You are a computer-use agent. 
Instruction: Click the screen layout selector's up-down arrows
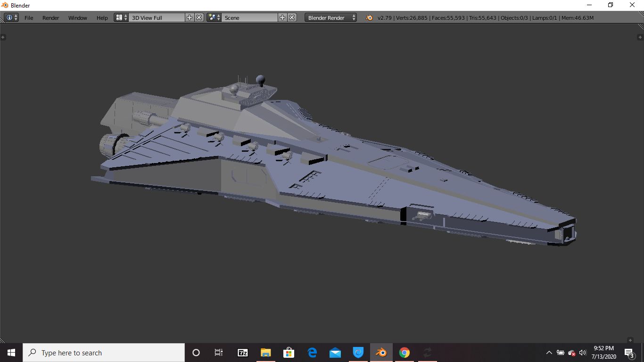click(x=124, y=17)
